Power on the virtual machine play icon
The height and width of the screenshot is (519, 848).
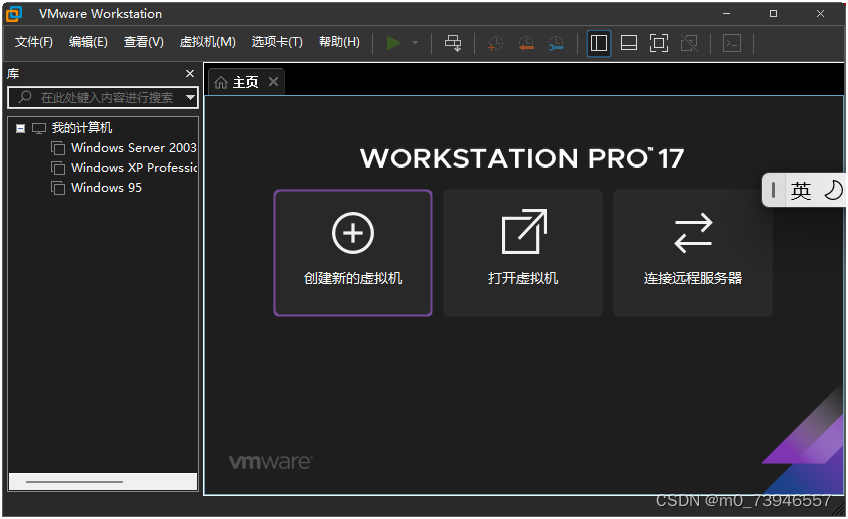point(393,43)
